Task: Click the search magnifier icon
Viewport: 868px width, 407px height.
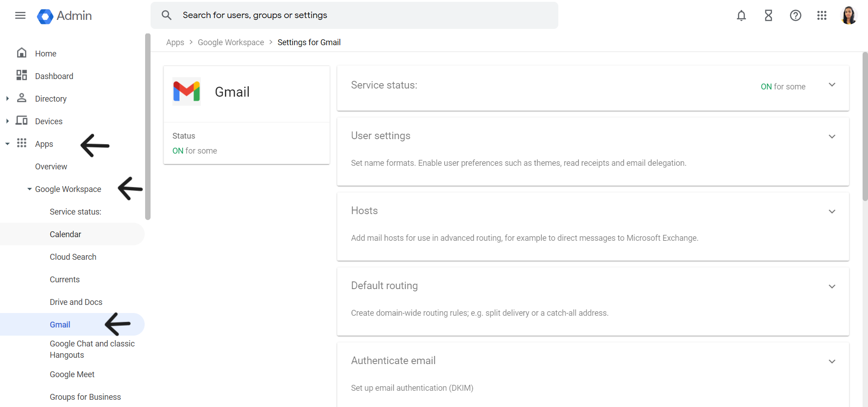Action: (x=166, y=15)
